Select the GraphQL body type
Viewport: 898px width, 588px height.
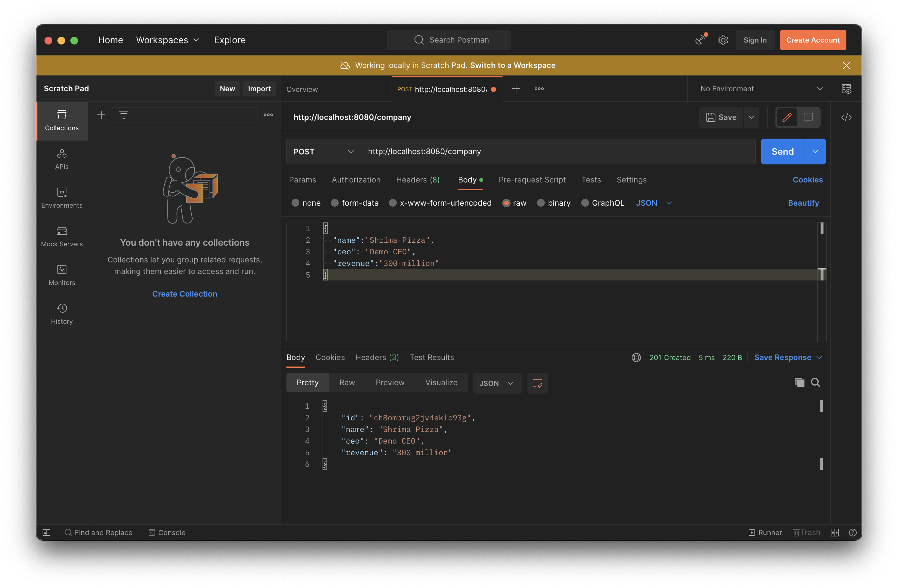coord(602,203)
